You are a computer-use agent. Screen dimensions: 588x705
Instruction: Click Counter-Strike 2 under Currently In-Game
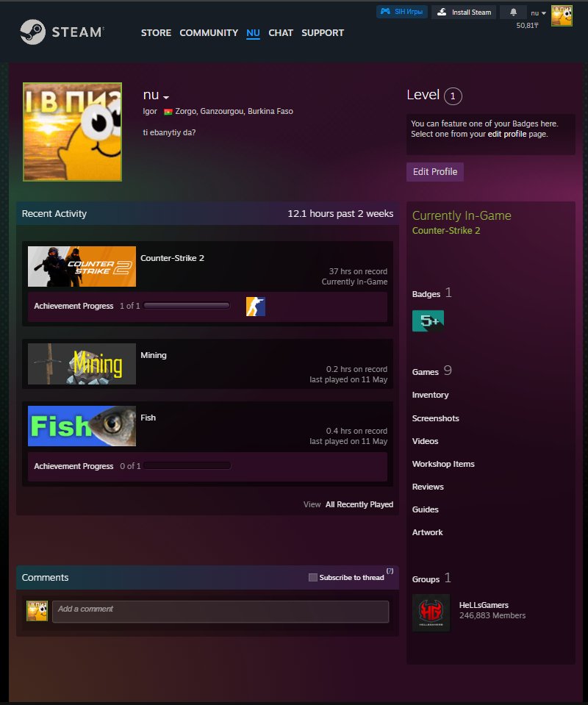(x=446, y=230)
